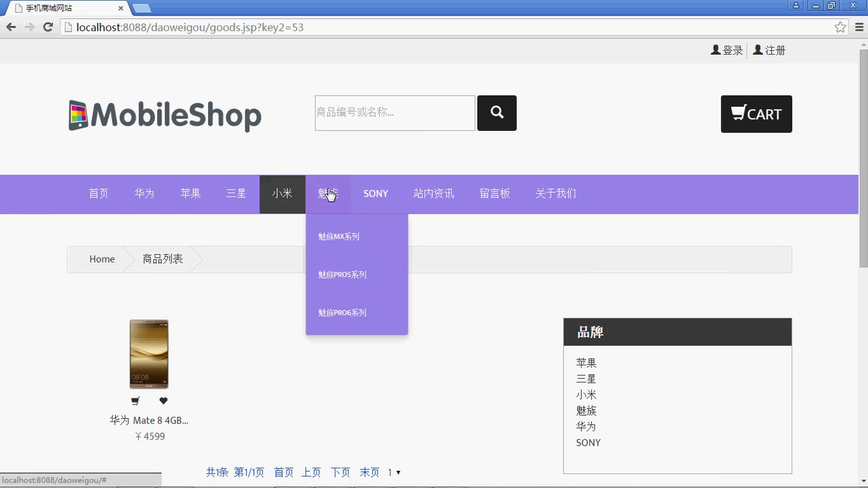The image size is (868, 488).
Task: Click the ￥4599 price text
Action: click(149, 436)
